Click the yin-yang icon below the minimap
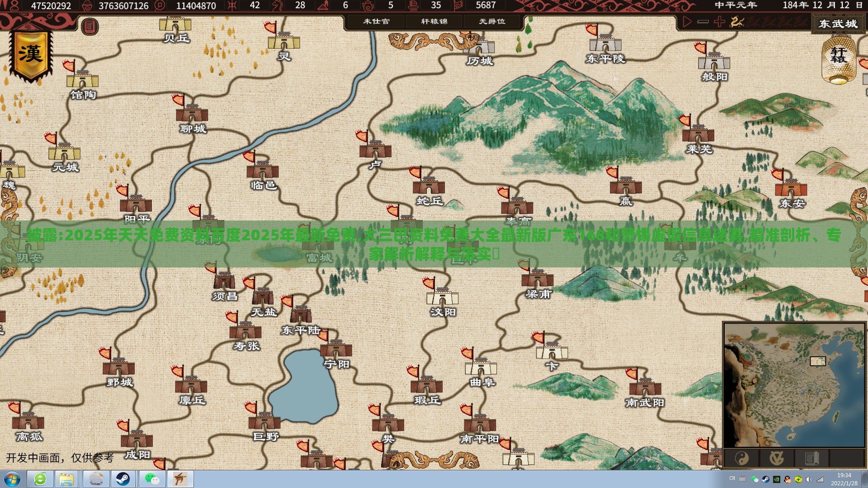The height and width of the screenshot is (488, 868). [x=742, y=459]
